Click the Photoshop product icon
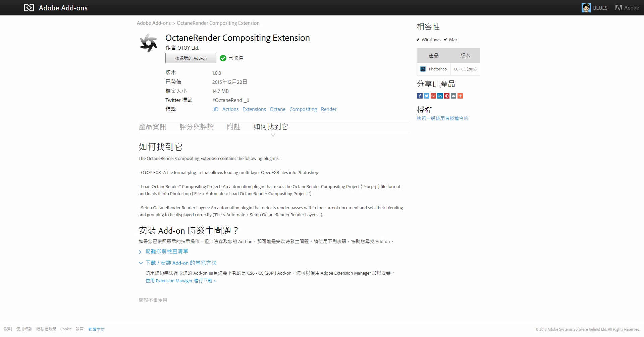This screenshot has height=337, width=644. [423, 69]
